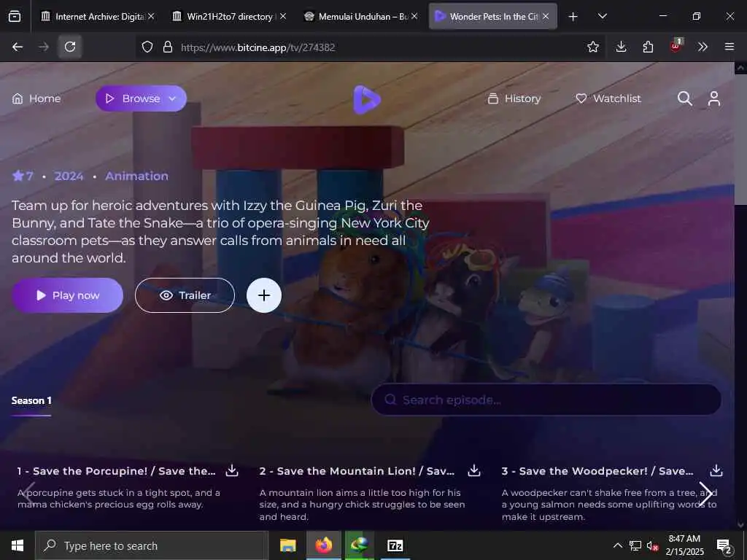This screenshot has height=560, width=747.
Task: Watch the Trailer
Action: (185, 295)
